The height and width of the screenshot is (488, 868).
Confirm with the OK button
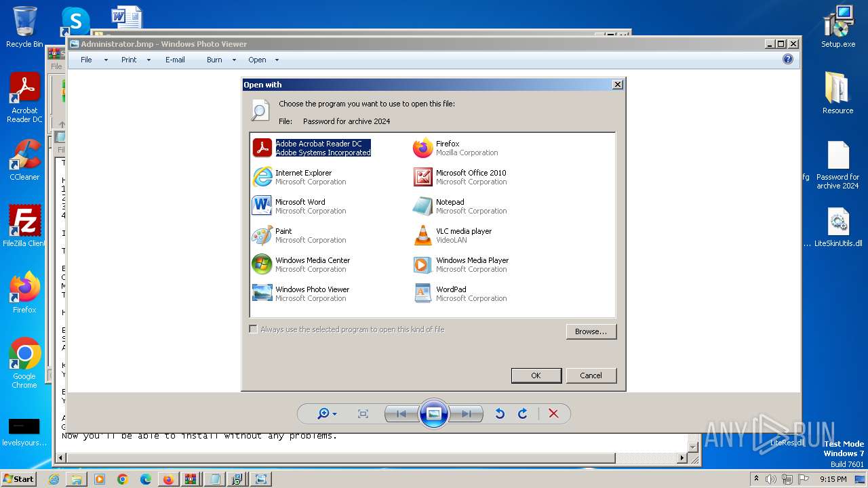[x=536, y=375]
